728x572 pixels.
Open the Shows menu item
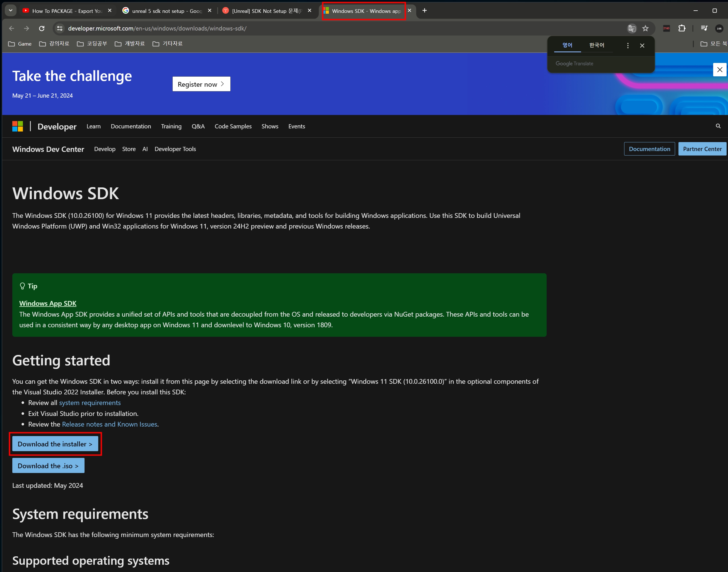coord(270,126)
